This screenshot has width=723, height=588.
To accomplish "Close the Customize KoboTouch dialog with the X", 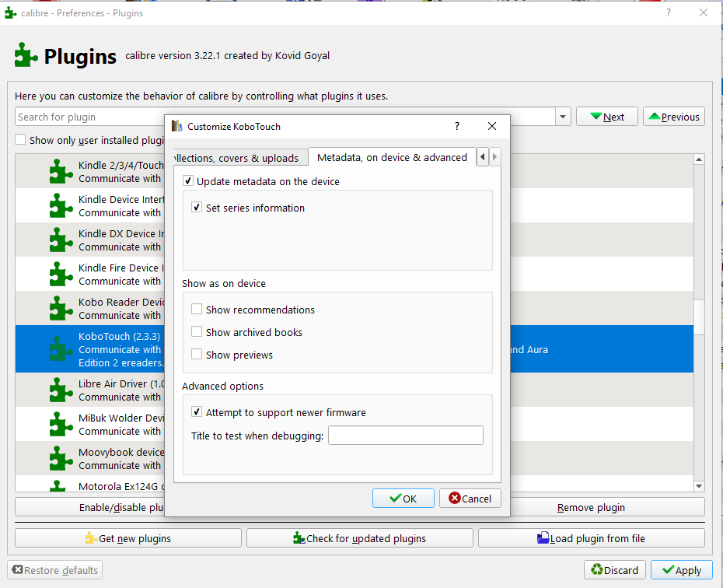I will 492,126.
